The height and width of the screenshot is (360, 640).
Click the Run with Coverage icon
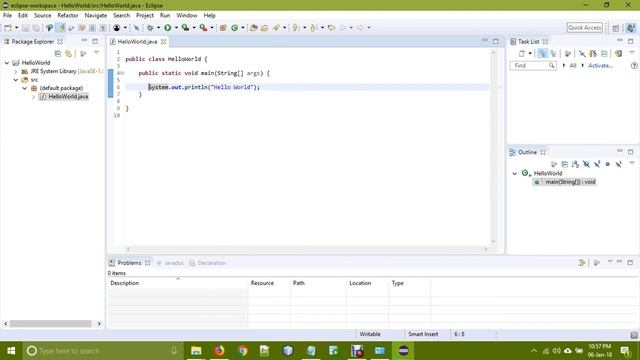click(185, 28)
